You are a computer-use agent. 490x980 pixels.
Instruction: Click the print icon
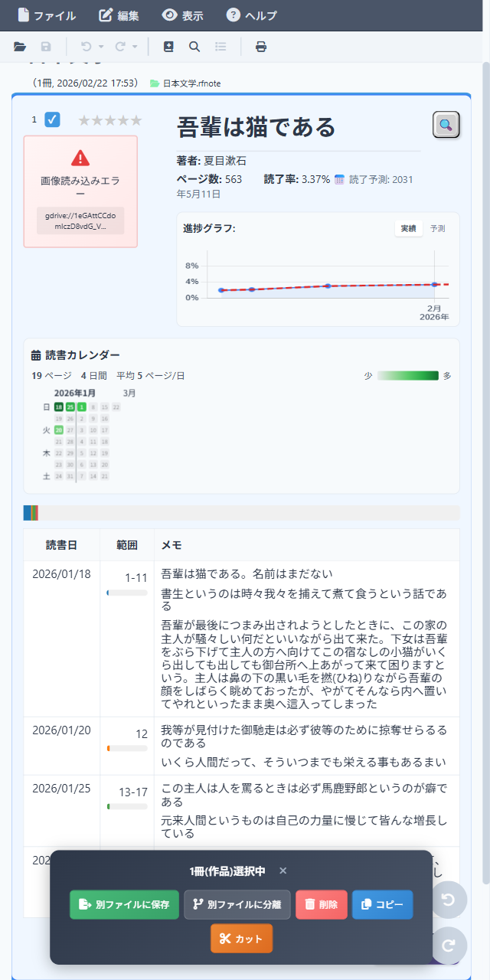click(261, 47)
